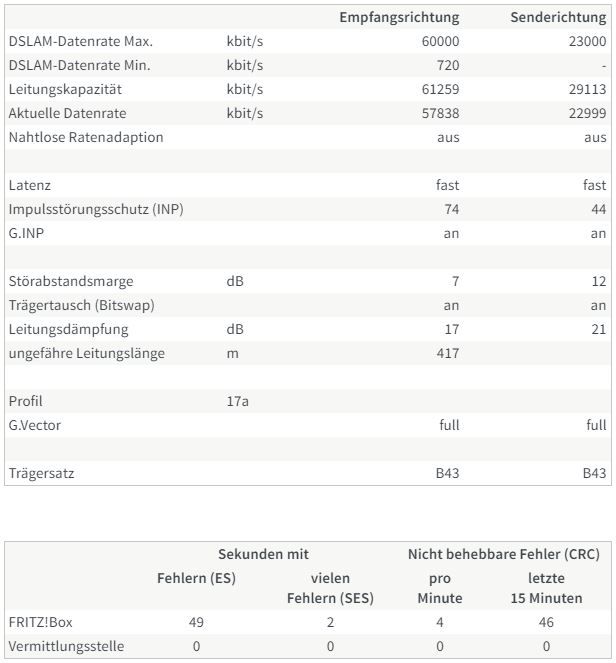The width and height of the screenshot is (616, 663).
Task: Select the DSLAM-Datenrate Min. label
Action: [x=79, y=66]
